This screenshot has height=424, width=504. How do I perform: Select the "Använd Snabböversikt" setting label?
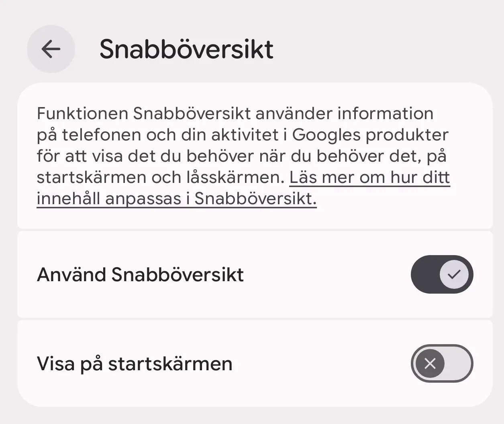click(140, 275)
